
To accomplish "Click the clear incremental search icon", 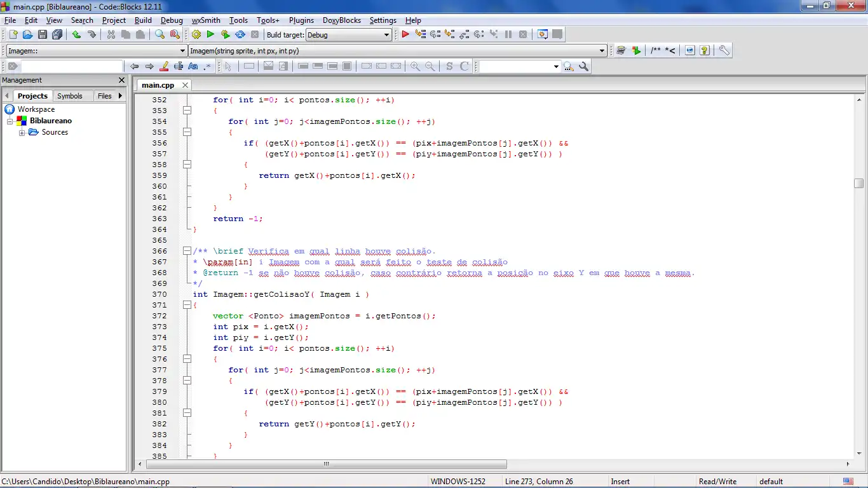I will (13, 66).
